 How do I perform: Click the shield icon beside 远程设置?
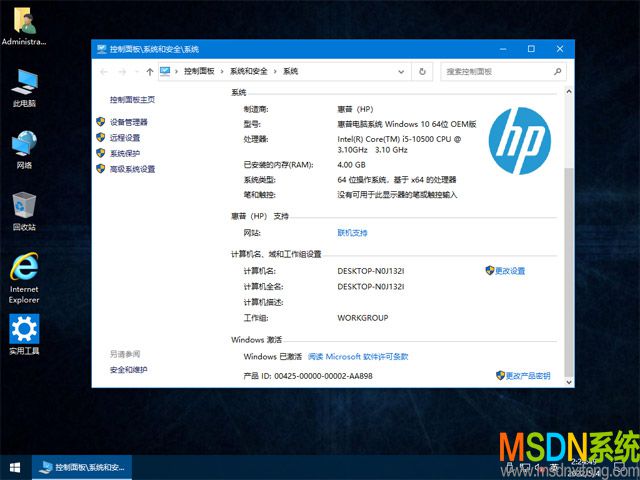tap(100, 137)
